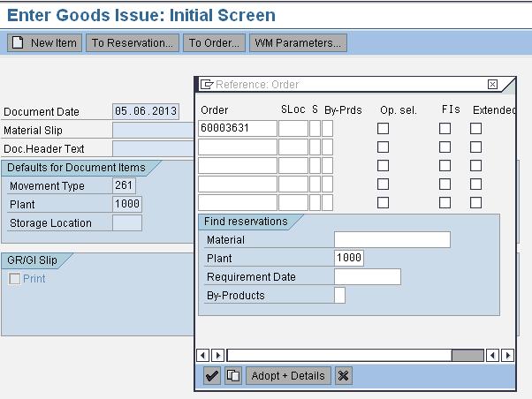Image resolution: width=532 pixels, height=399 pixels.
Task: Click the copy icon beside the checkmark
Action: [232, 376]
